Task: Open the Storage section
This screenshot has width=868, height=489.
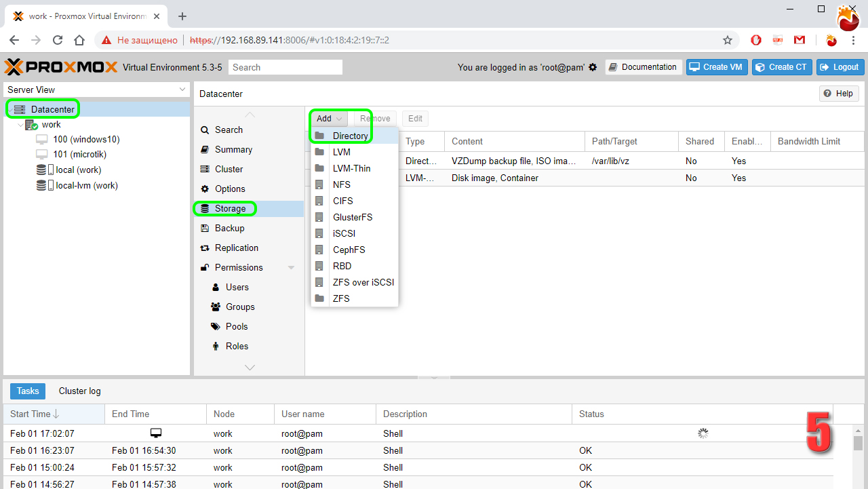Action: coord(249,208)
